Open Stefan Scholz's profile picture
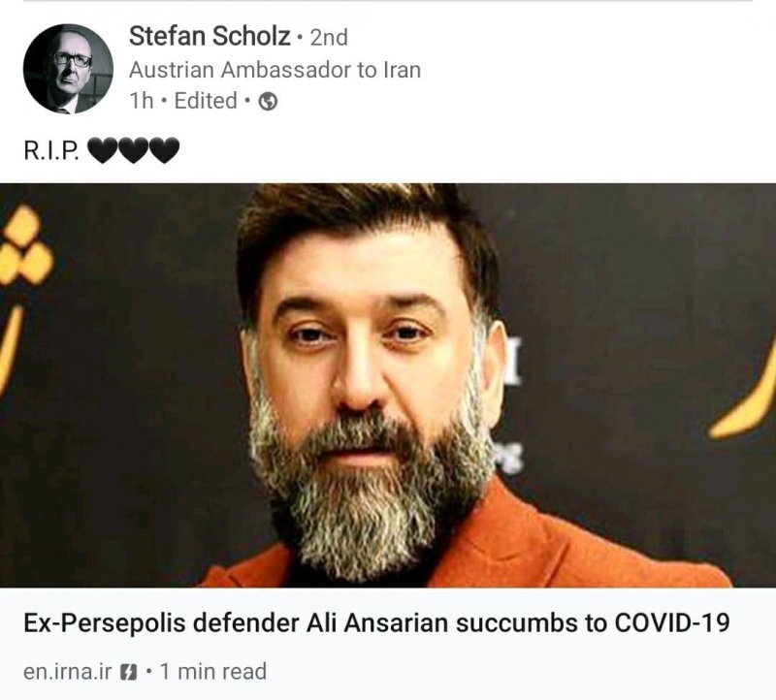776x700 pixels. pos(68,69)
